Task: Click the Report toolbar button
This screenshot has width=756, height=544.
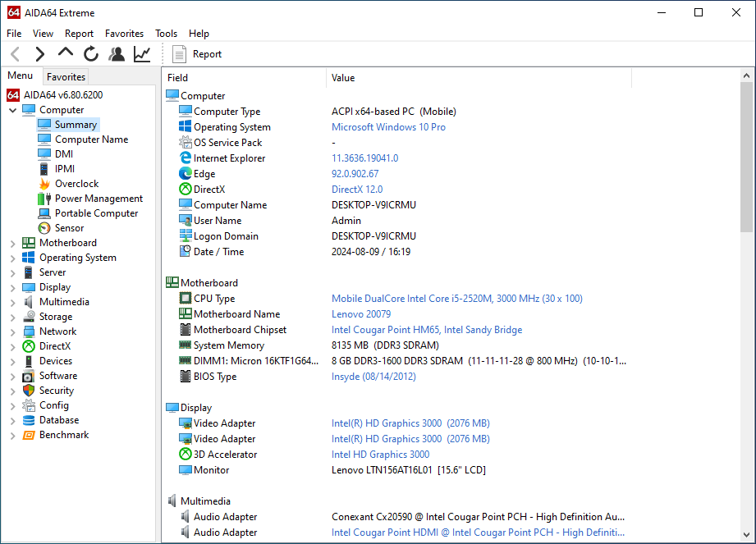Action: coord(197,54)
